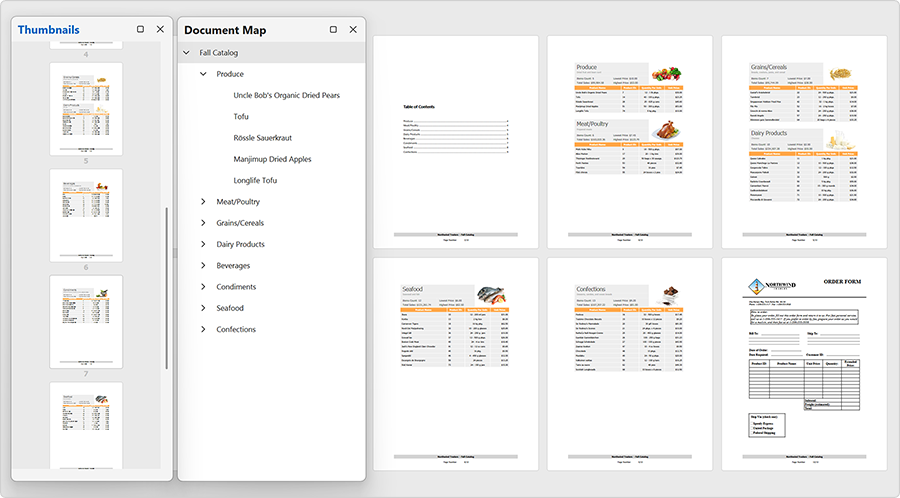Viewport: 900px width, 498px height.
Task: Click the Northwind Order Form page
Action: 804,364
